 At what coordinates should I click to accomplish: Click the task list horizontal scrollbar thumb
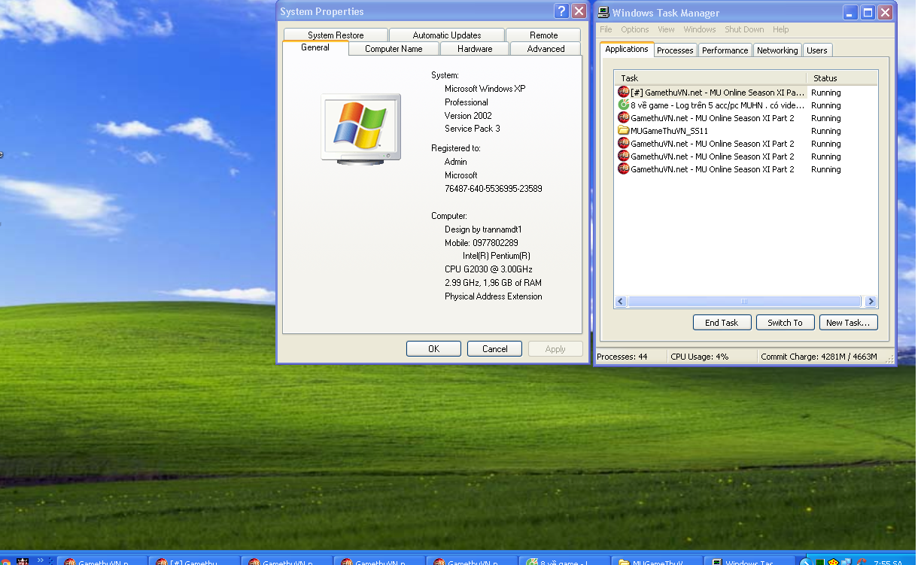click(x=743, y=302)
